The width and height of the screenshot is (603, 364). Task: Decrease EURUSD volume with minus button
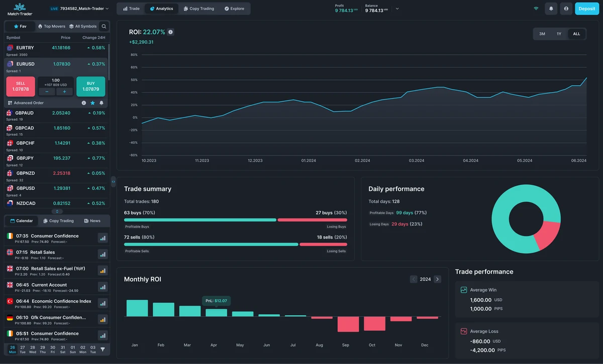click(x=47, y=91)
